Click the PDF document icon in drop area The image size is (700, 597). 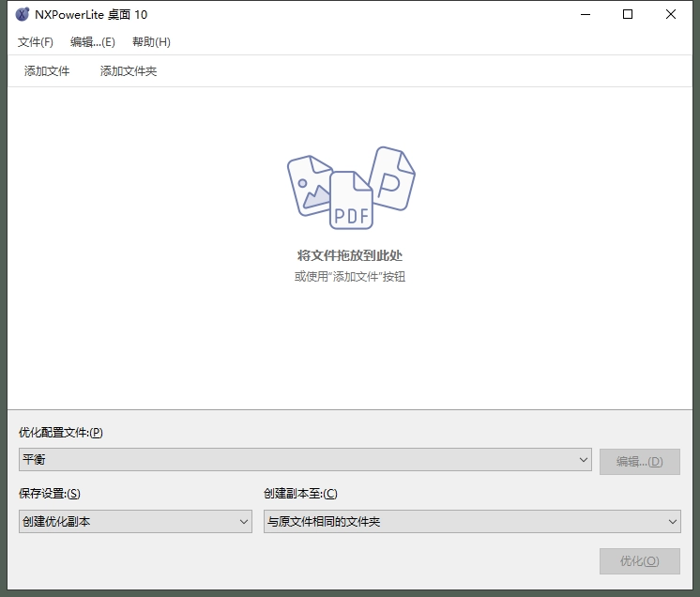pyautogui.click(x=351, y=201)
